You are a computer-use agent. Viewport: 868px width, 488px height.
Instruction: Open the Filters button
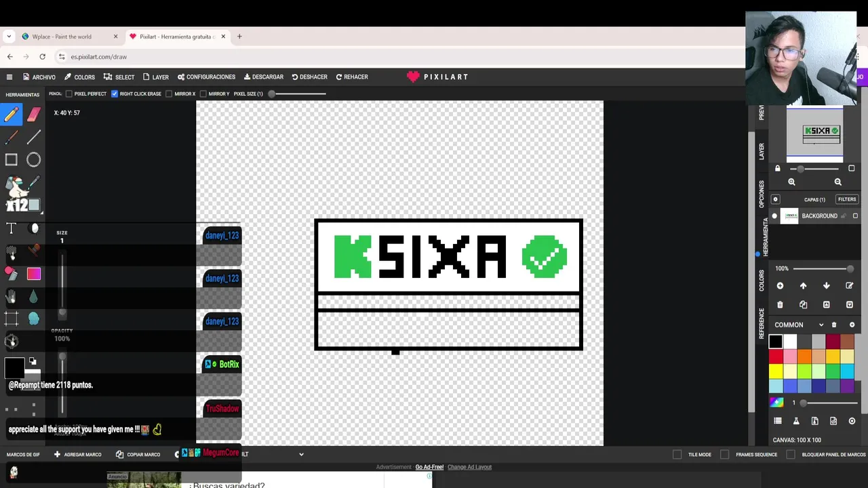pos(847,199)
